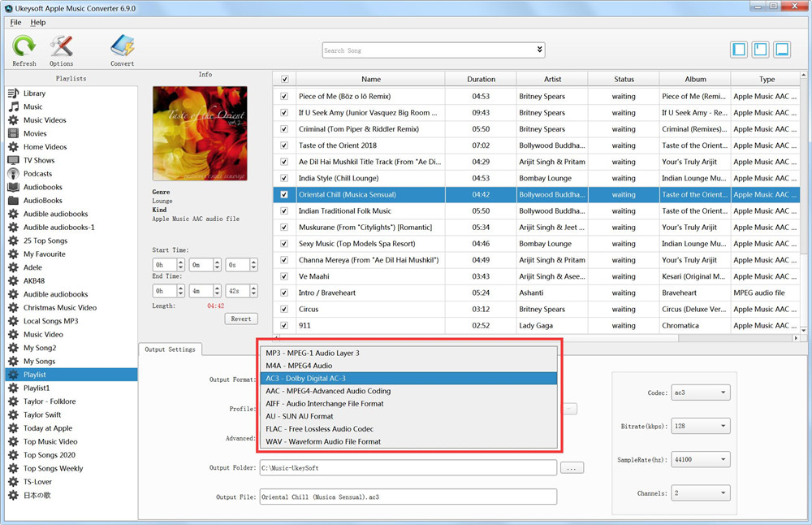The width and height of the screenshot is (812, 525).
Task: Browse output folder with the ... button
Action: pyautogui.click(x=572, y=468)
